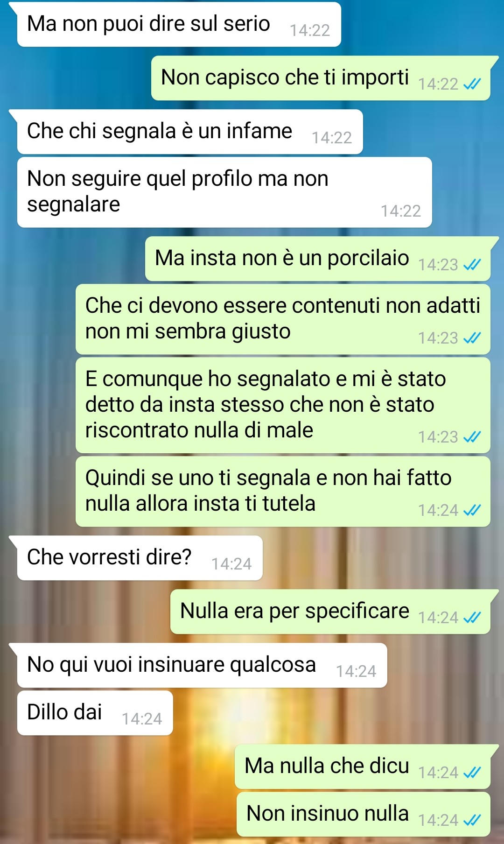This screenshot has height=844, width=504.
Task: Tap 'E comunque ho segnalato' sent message
Action: [x=283, y=405]
